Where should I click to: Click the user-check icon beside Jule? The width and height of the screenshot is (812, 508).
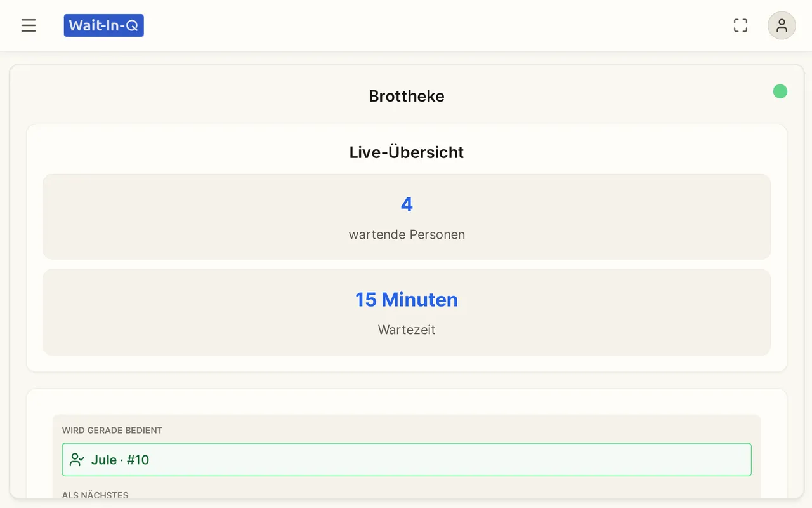77,460
